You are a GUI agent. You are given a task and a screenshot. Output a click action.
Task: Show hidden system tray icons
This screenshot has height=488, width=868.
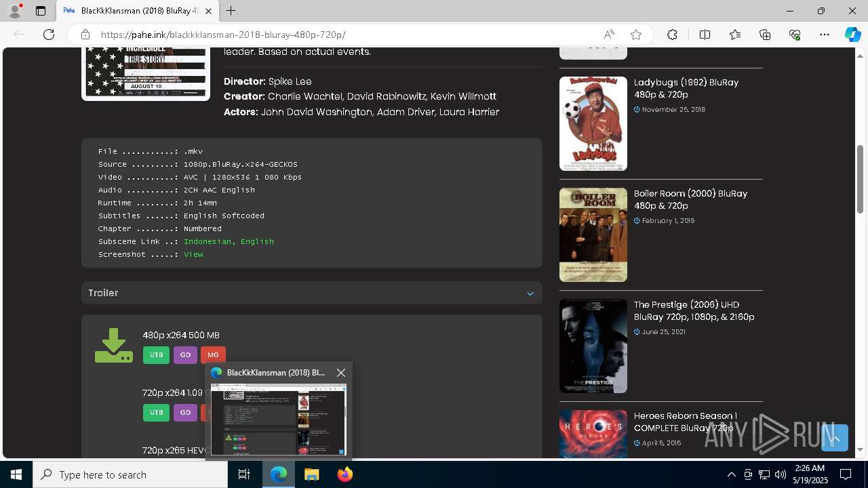point(731,474)
